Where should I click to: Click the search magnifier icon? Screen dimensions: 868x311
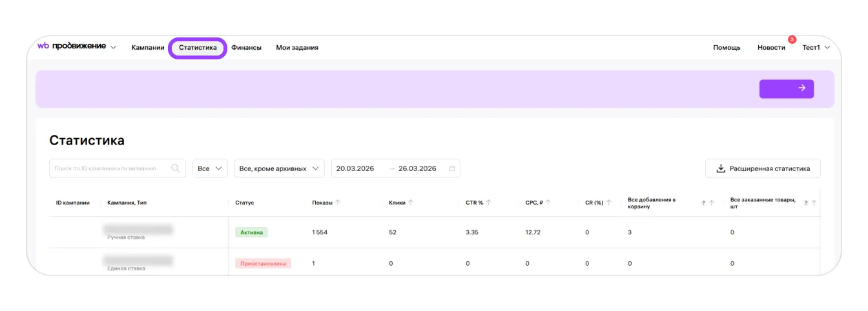click(175, 168)
